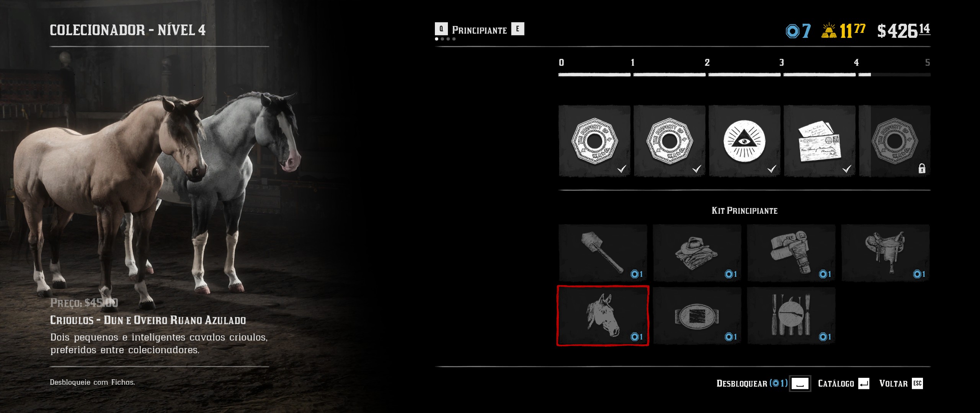Click the level progress bar near level 4
Image resolution: width=980 pixels, height=413 pixels.
895,75
